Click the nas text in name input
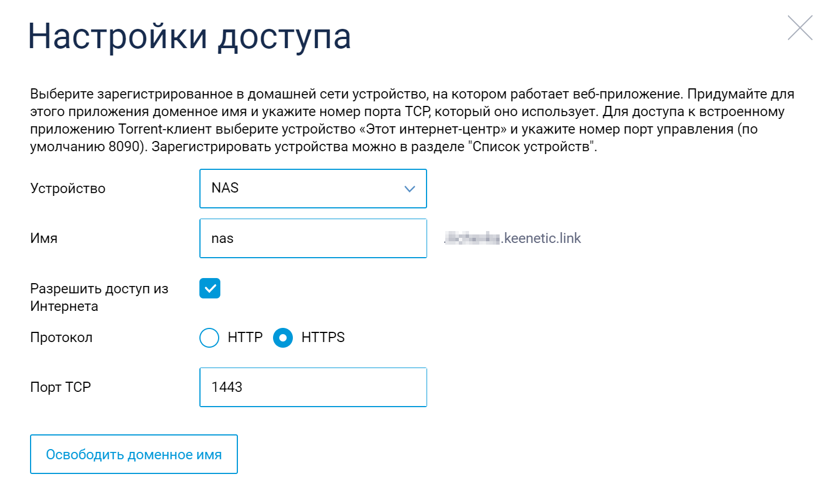Screen dimensions: 831x504 [x=223, y=238]
